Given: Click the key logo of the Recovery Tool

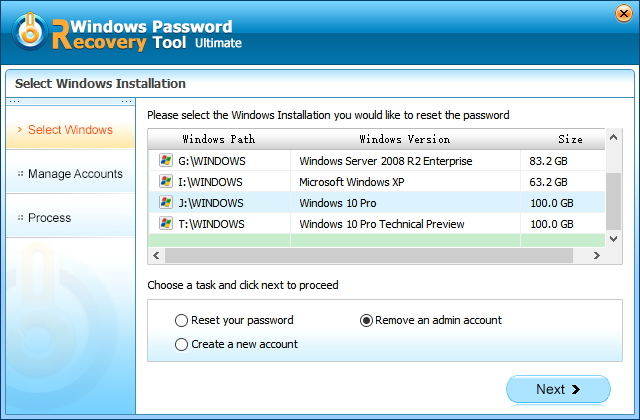Looking at the screenshot, I should pyautogui.click(x=30, y=31).
